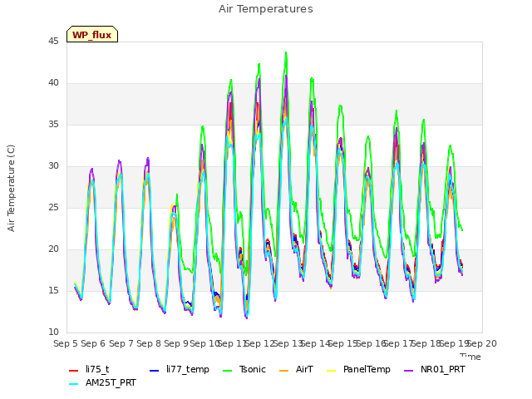
Task: Click the yellow PanelTemp legend color marker
Action: click(x=331, y=371)
